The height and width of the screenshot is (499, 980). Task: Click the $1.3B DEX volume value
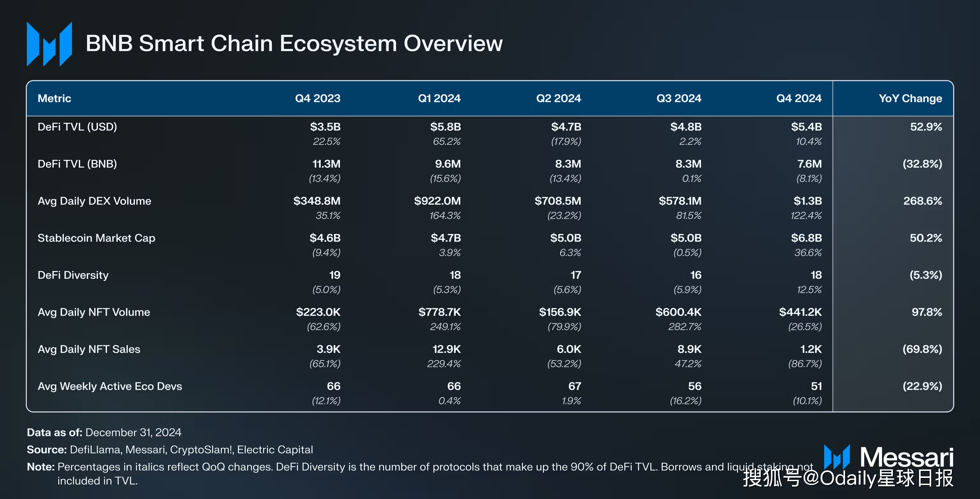pyautogui.click(x=808, y=201)
